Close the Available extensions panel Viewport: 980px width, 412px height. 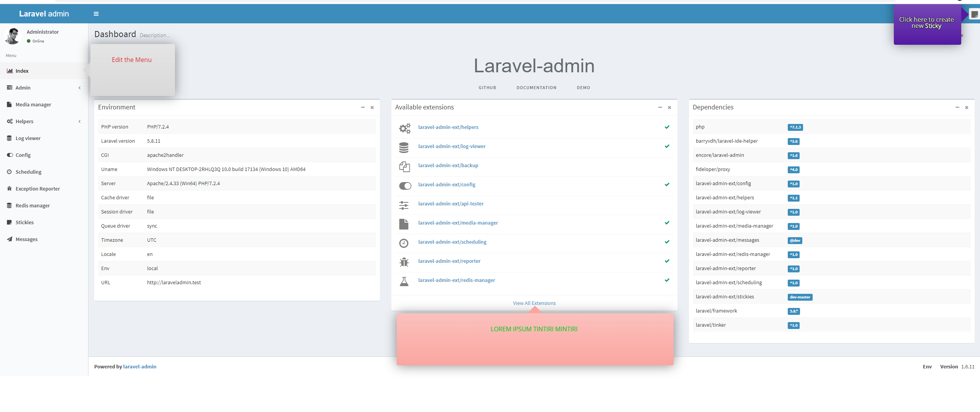click(x=669, y=107)
